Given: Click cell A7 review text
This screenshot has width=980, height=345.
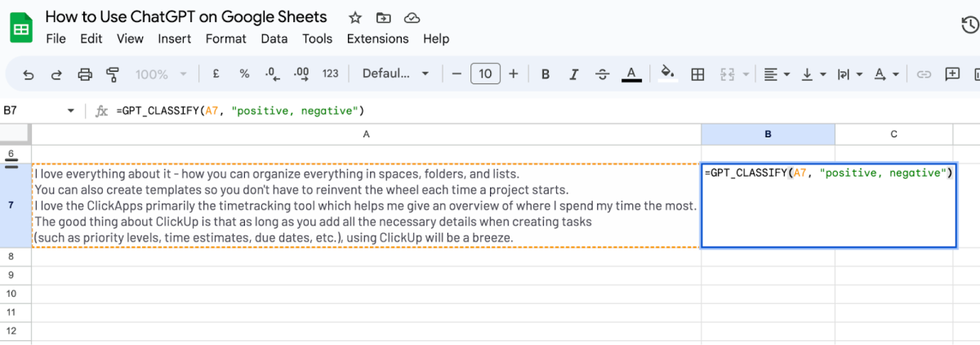Looking at the screenshot, I should pyautogui.click(x=366, y=205).
